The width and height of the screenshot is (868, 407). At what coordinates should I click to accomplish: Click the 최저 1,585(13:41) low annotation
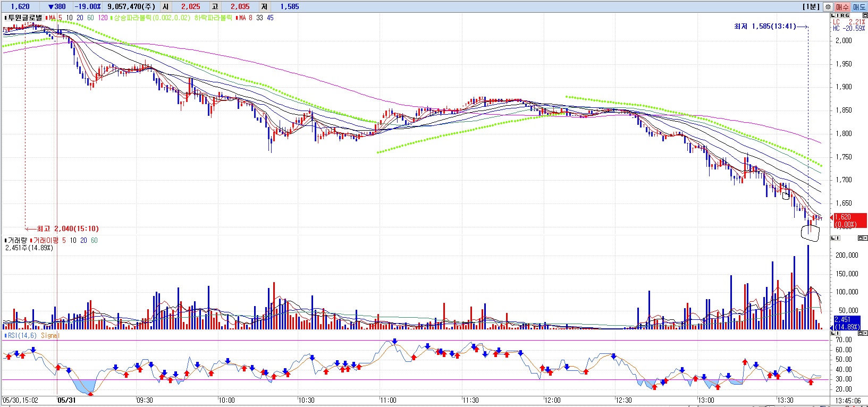[765, 26]
